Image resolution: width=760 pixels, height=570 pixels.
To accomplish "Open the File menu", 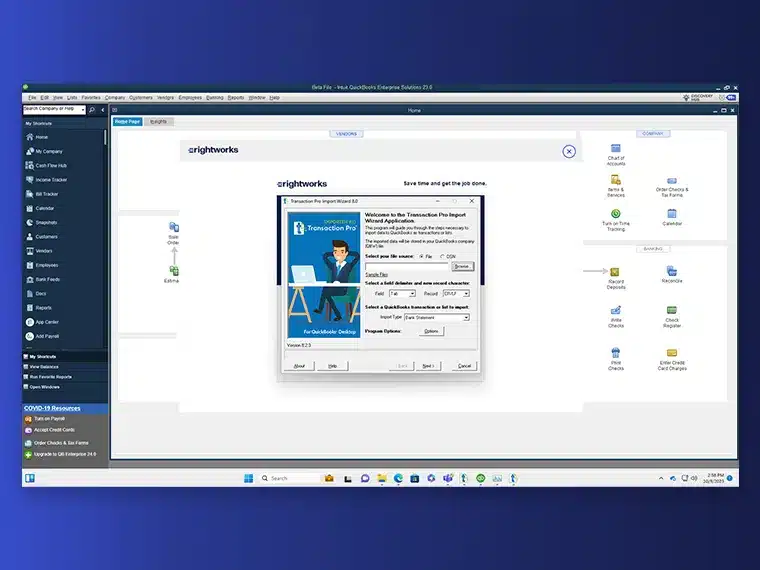I will coord(32,98).
